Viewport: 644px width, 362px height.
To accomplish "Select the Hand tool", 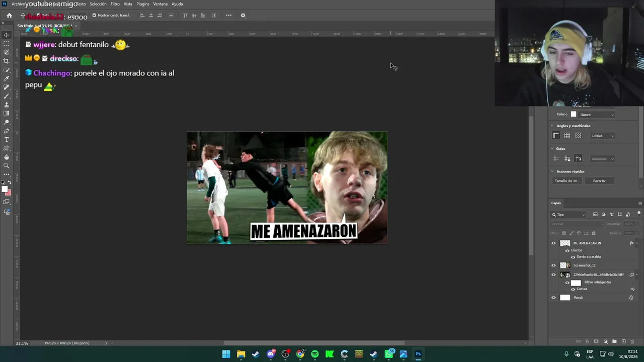I will tap(7, 157).
